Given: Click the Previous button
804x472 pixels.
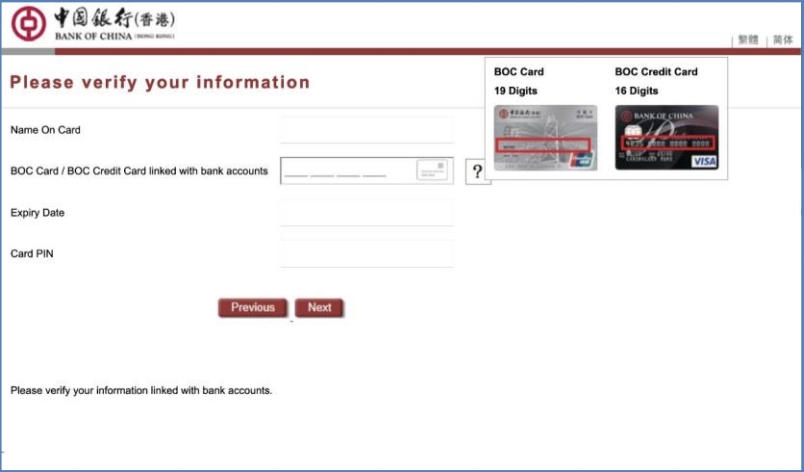Looking at the screenshot, I should (x=253, y=307).
